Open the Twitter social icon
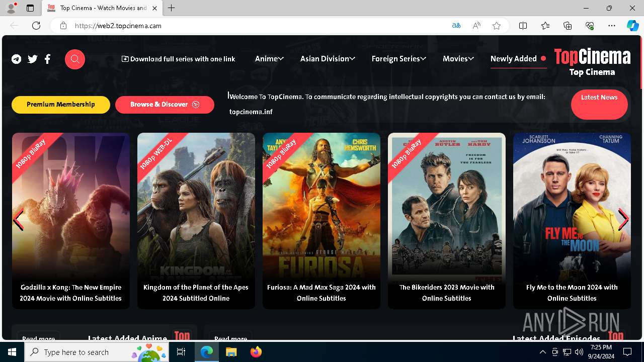This screenshot has width=644, height=362. click(33, 59)
